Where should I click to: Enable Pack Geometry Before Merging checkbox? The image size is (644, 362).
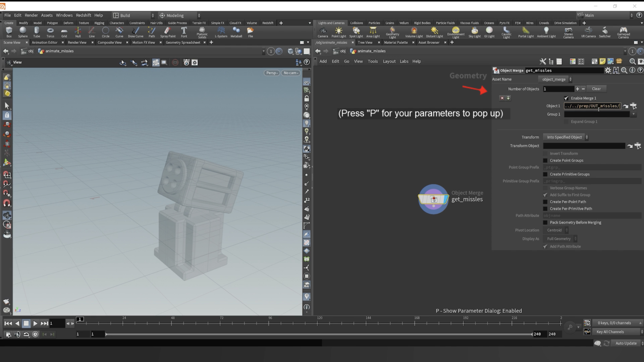545,223
